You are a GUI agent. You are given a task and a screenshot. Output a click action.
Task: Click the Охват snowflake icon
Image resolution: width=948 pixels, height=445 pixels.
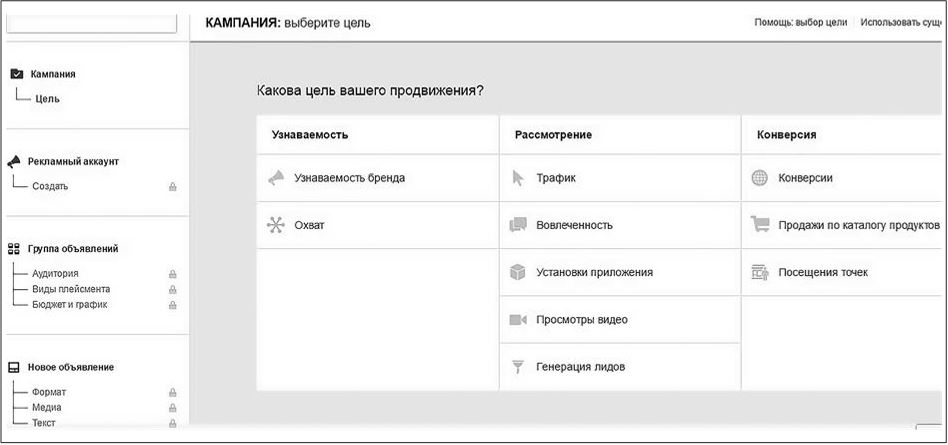coord(275,225)
